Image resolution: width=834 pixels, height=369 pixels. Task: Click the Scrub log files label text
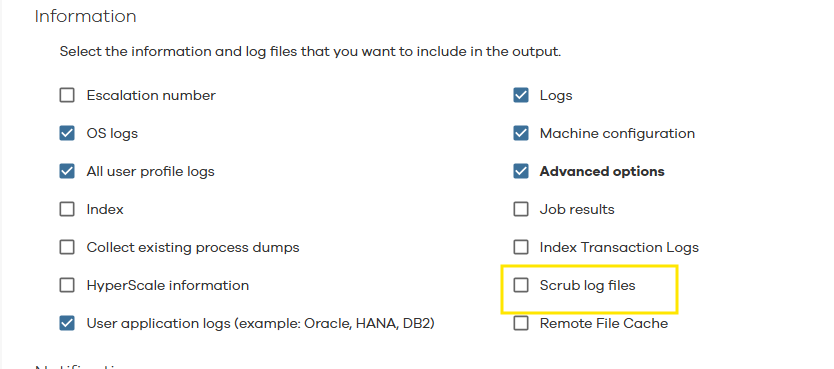coord(588,286)
